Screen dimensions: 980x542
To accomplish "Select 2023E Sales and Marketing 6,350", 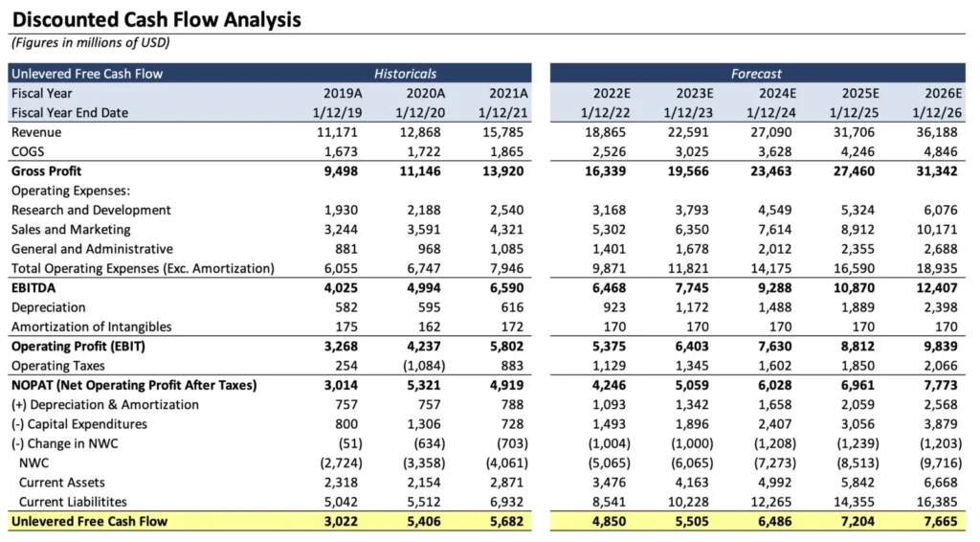I will [x=691, y=230].
